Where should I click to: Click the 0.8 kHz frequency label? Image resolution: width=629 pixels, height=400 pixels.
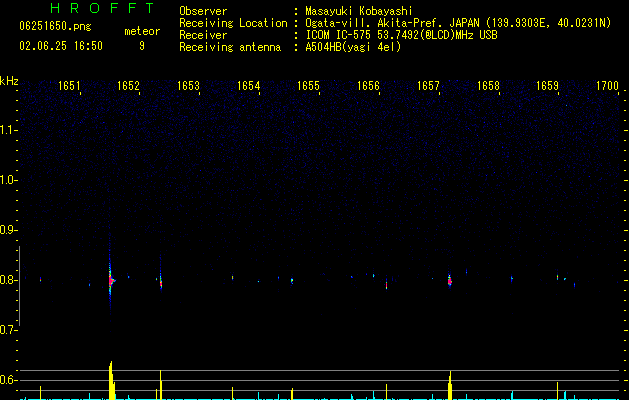tap(9, 280)
